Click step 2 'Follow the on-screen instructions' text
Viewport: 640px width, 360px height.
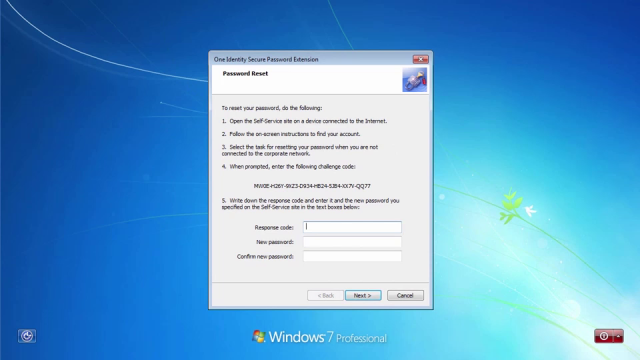click(291, 134)
